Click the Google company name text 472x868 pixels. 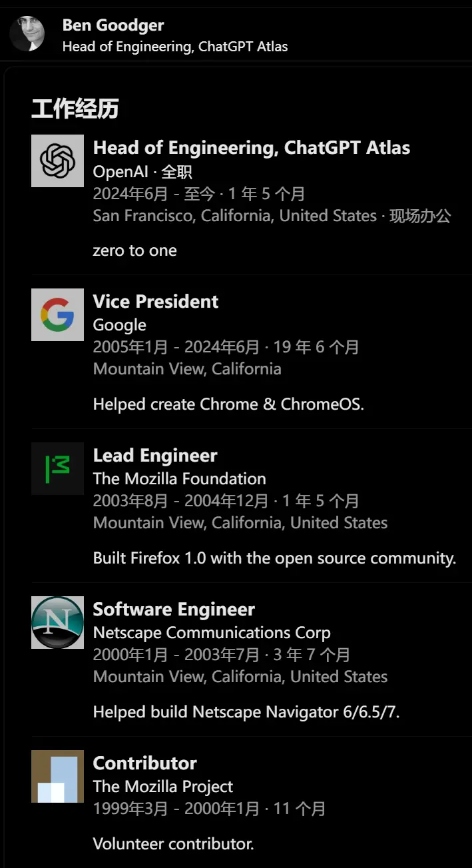[120, 325]
